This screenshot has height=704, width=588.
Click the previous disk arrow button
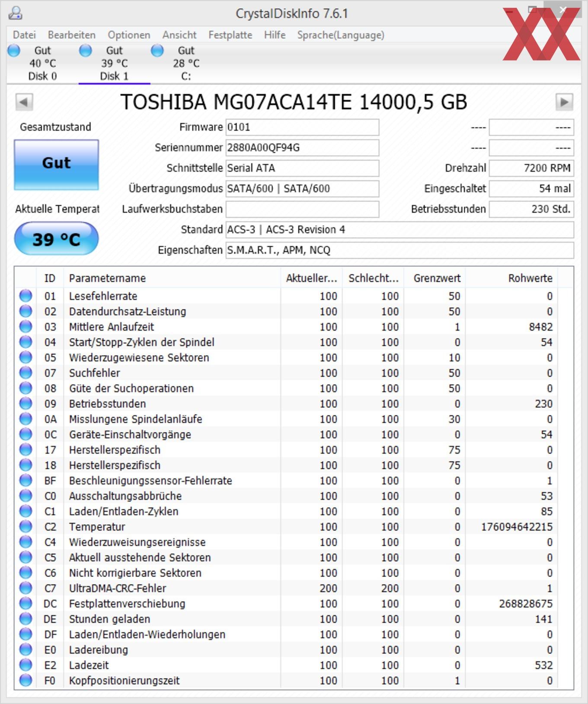point(24,102)
